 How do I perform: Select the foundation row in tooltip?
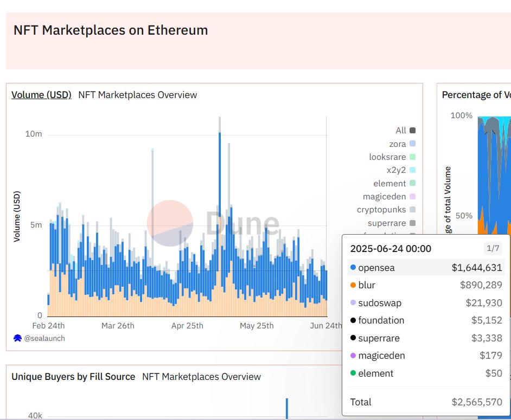[426, 320]
